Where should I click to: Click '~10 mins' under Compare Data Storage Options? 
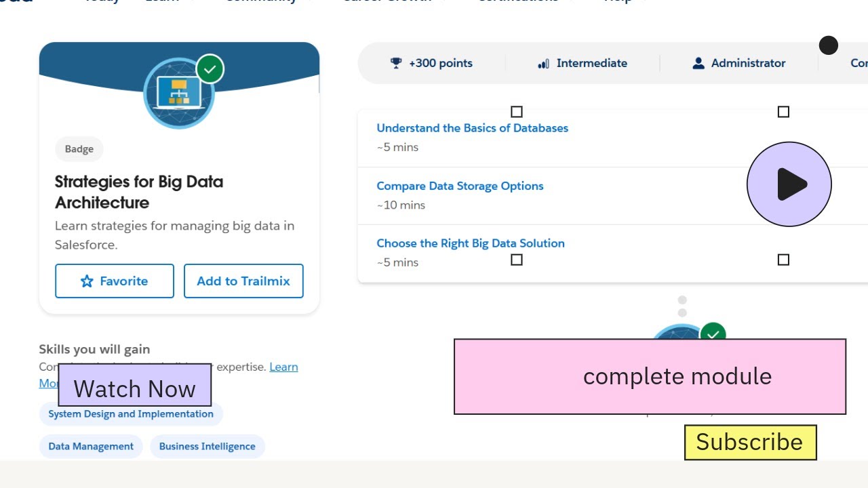(x=401, y=205)
